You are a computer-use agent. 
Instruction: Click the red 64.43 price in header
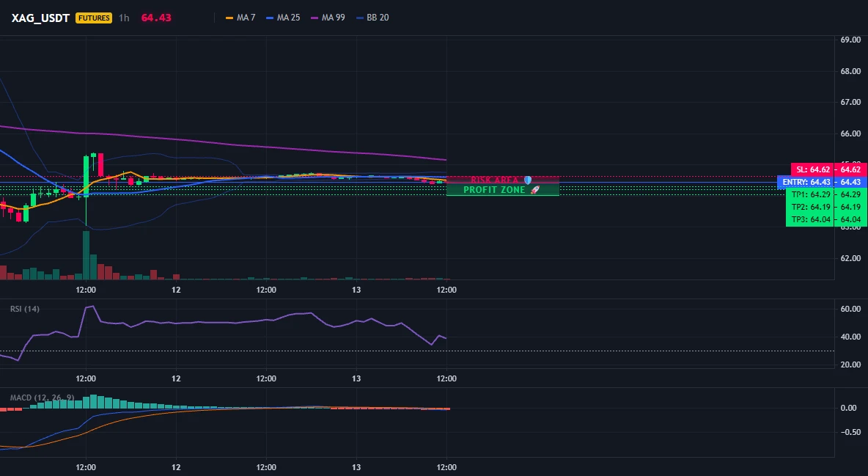(x=156, y=18)
